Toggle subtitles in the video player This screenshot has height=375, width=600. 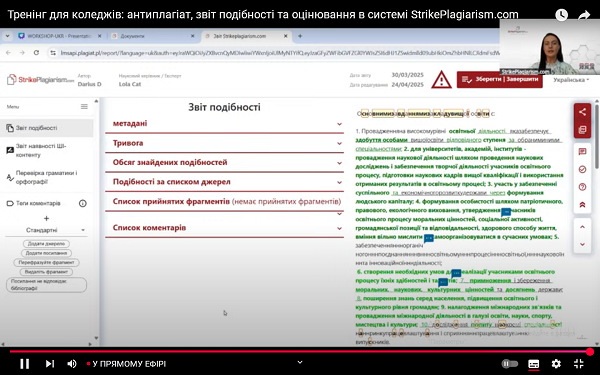coord(533,364)
